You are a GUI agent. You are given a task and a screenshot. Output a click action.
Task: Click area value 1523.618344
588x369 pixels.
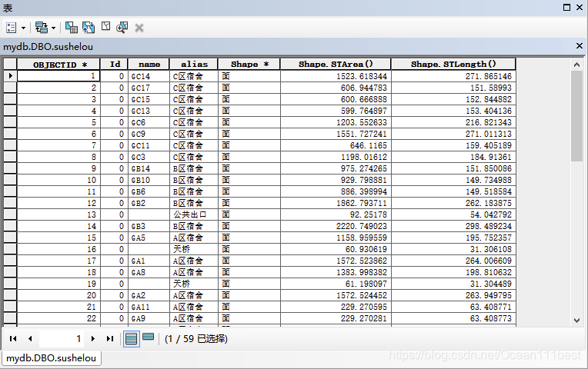(x=336, y=76)
